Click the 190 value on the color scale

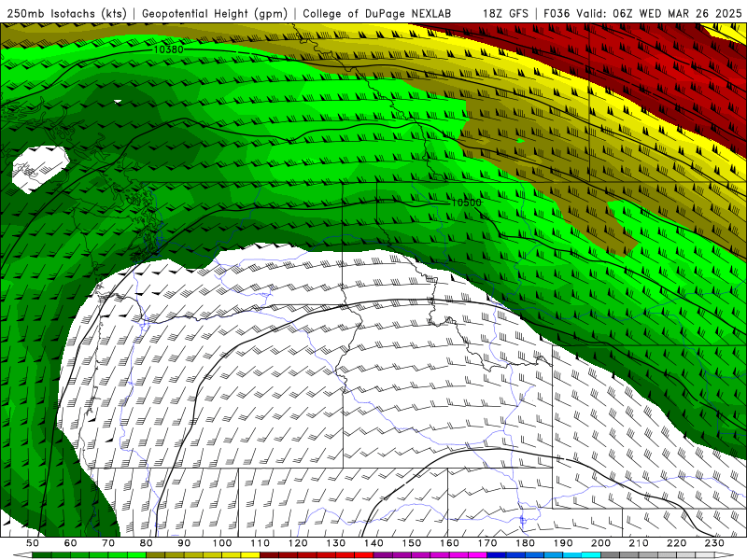click(x=563, y=543)
